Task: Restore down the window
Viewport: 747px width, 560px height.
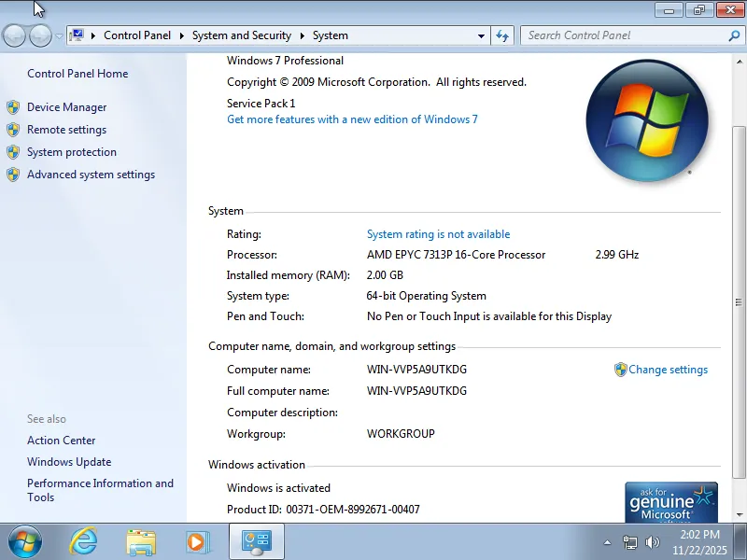Action: pyautogui.click(x=698, y=9)
